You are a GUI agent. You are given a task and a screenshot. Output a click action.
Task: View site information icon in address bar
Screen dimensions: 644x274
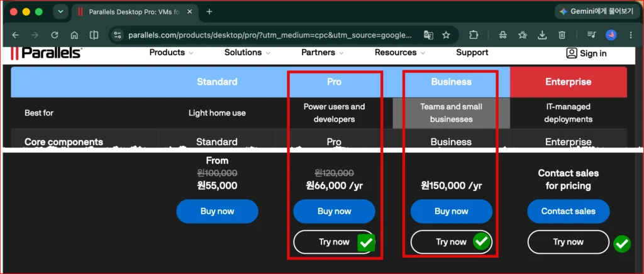[118, 35]
